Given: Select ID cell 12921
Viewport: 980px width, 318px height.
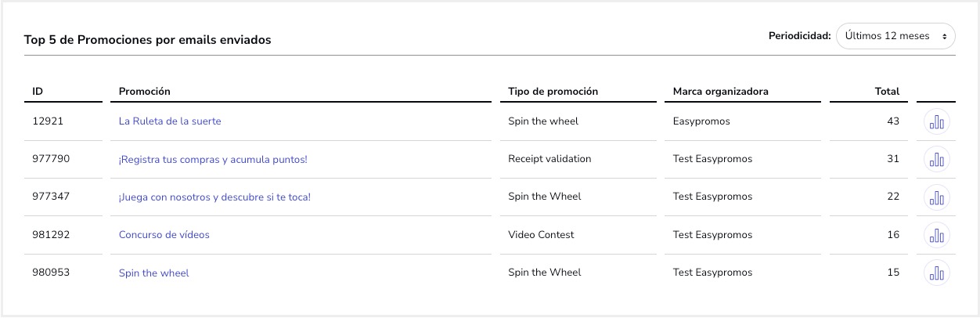Looking at the screenshot, I should 48,121.
